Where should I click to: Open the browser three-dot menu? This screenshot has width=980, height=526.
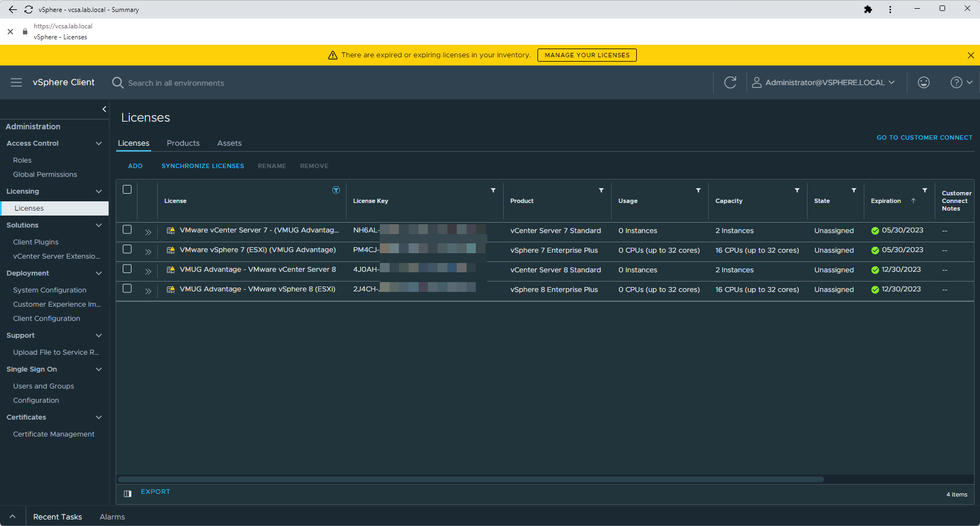pos(890,9)
